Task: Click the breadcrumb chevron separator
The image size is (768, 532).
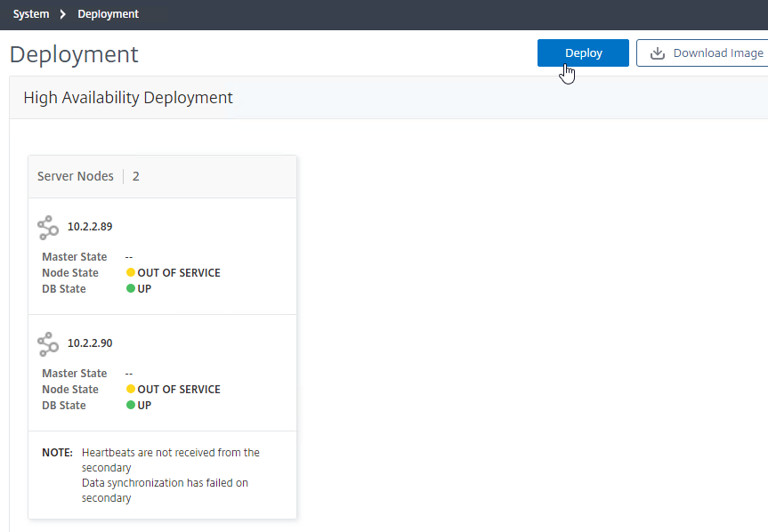Action: [x=62, y=14]
